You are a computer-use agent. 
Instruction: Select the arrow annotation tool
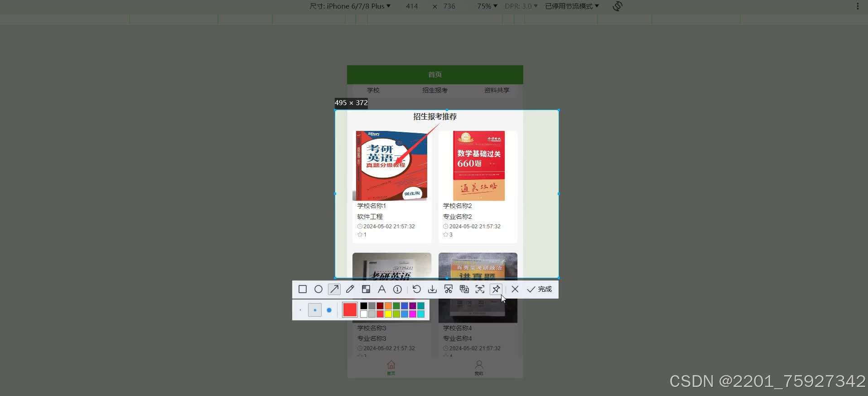point(334,289)
